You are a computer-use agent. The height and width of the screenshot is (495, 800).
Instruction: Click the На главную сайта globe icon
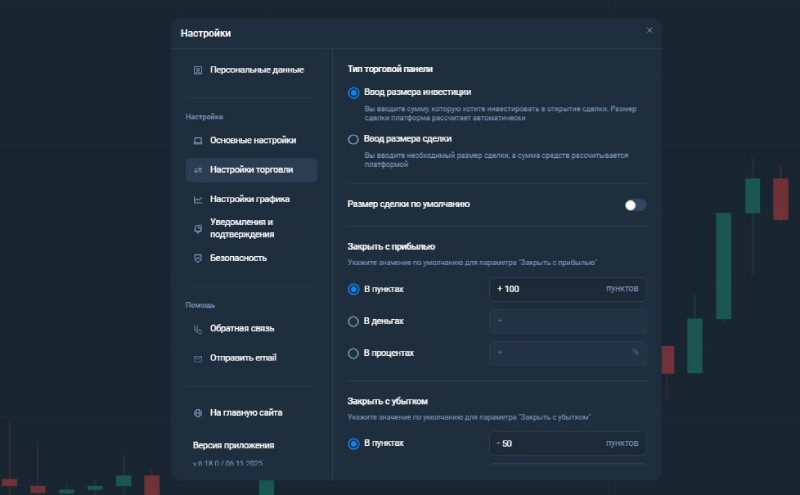click(198, 412)
